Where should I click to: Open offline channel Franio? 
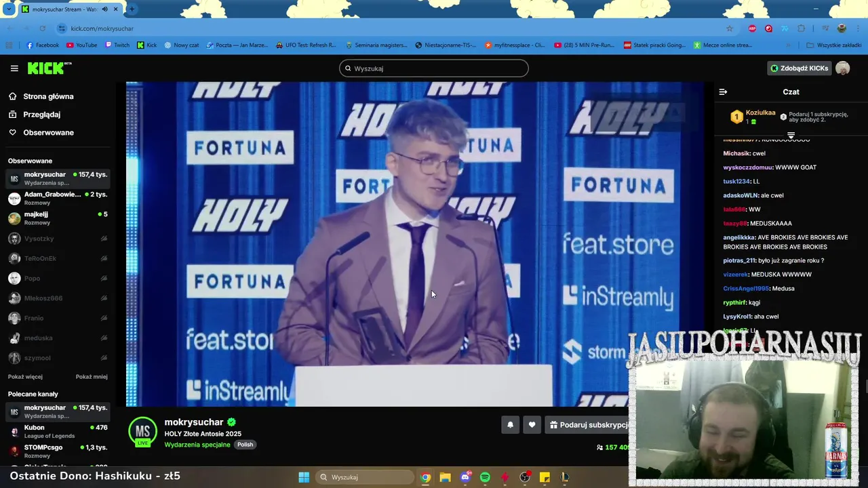click(x=58, y=318)
